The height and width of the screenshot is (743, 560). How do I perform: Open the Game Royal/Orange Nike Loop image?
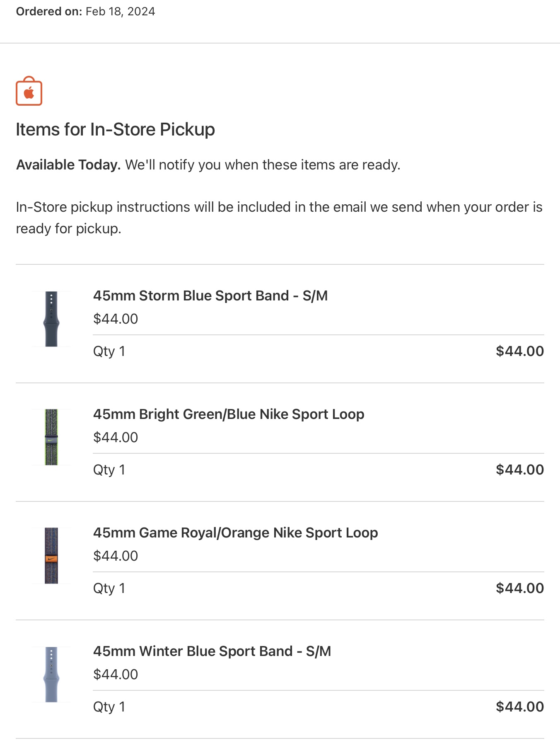pyautogui.click(x=51, y=556)
